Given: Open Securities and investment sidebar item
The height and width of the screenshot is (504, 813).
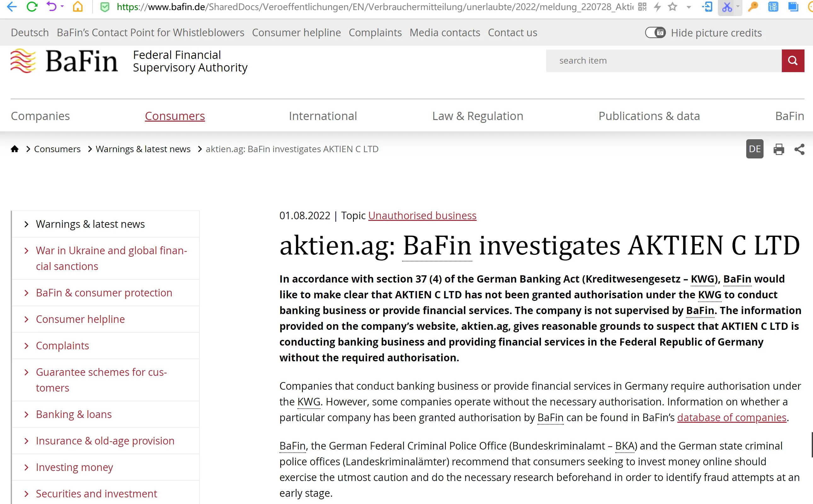Looking at the screenshot, I should pyautogui.click(x=96, y=494).
